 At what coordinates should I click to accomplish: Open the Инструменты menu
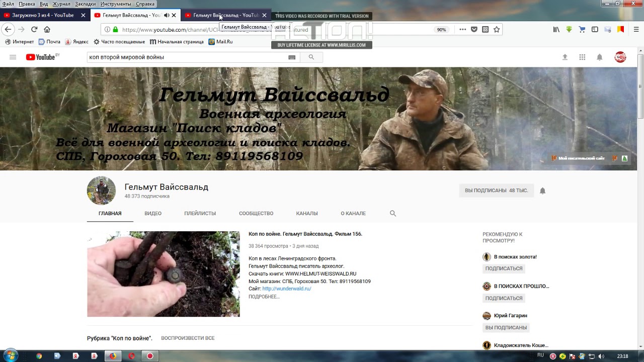click(x=116, y=4)
